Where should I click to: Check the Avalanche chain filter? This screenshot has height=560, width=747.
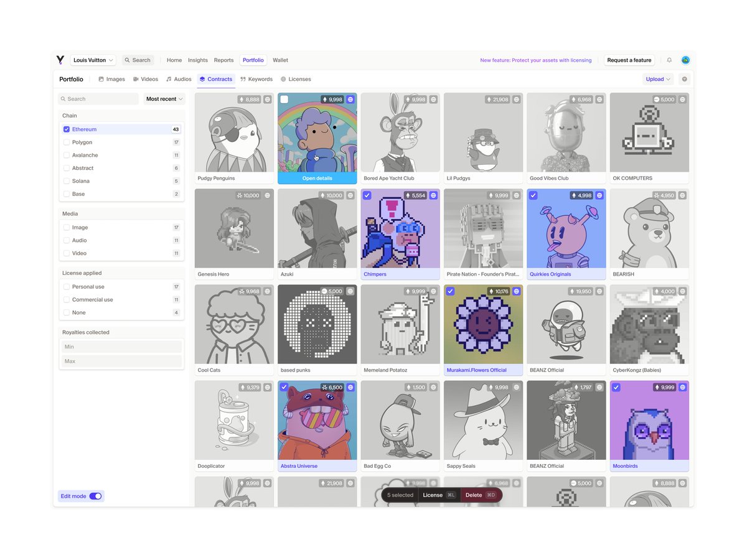click(67, 156)
